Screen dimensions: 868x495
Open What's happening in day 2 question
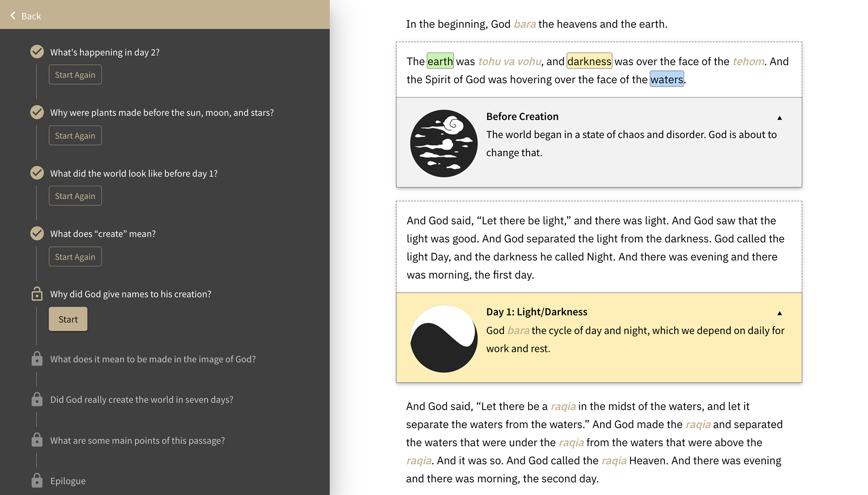(105, 52)
